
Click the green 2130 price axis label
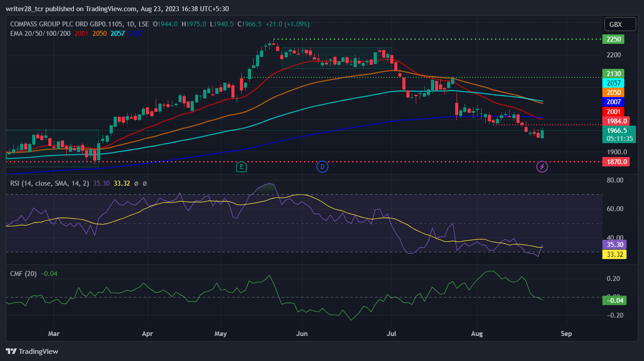(613, 73)
